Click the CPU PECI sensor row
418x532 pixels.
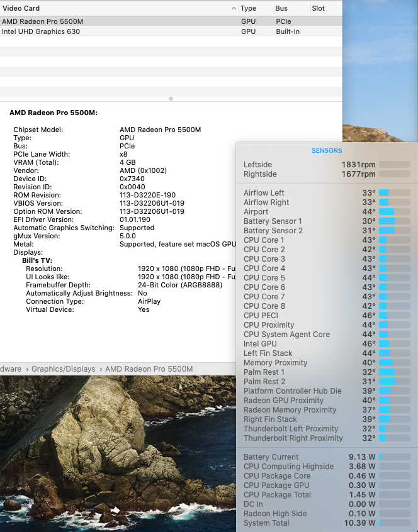click(327, 316)
